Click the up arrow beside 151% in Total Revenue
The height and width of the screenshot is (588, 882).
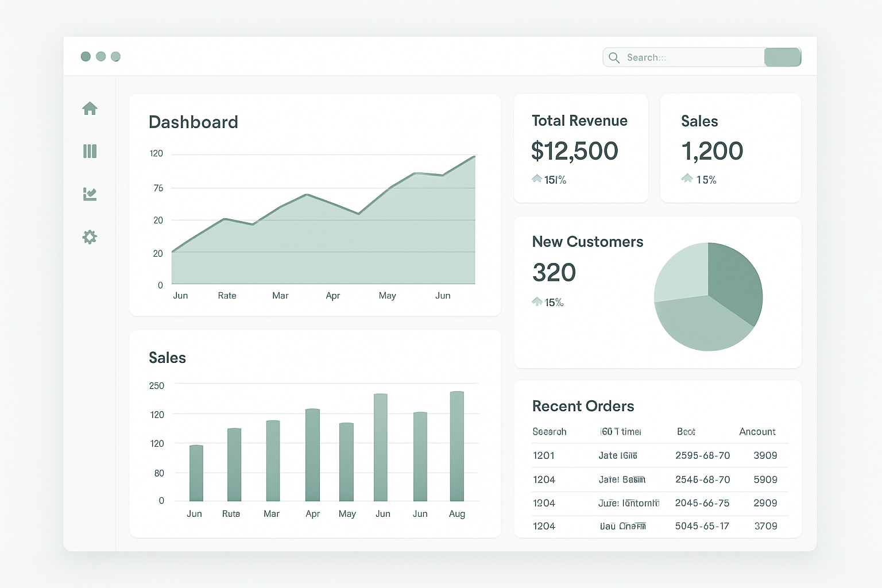(537, 179)
